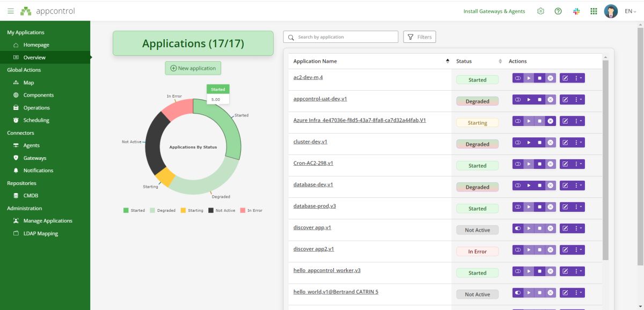This screenshot has height=310, width=644.
Task: Open the hamburger menu in the header
Action: click(11, 11)
